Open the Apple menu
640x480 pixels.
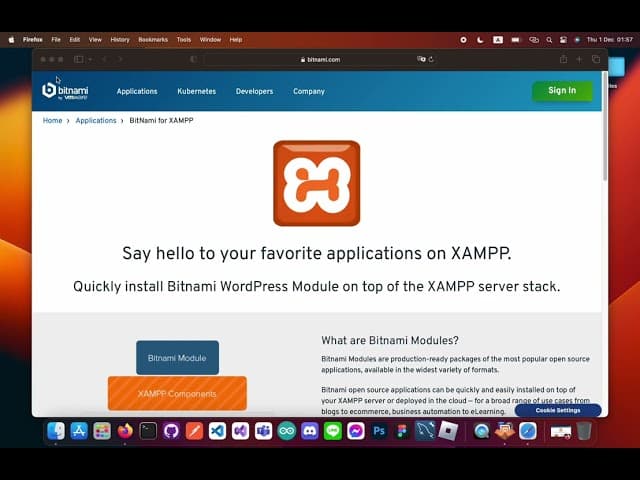tap(11, 40)
